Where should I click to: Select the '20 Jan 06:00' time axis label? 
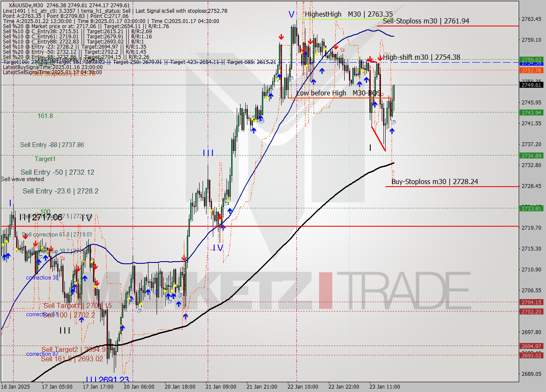tap(139, 387)
